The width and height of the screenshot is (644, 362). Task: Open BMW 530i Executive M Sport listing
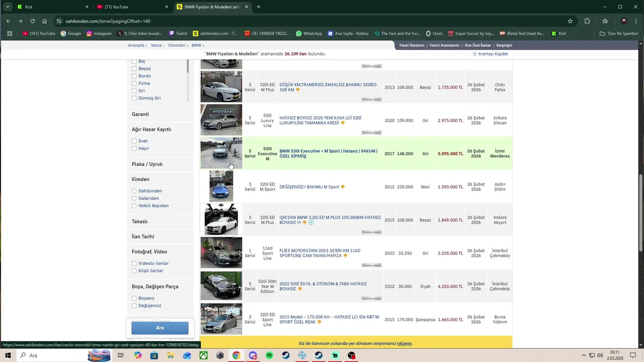(328, 153)
